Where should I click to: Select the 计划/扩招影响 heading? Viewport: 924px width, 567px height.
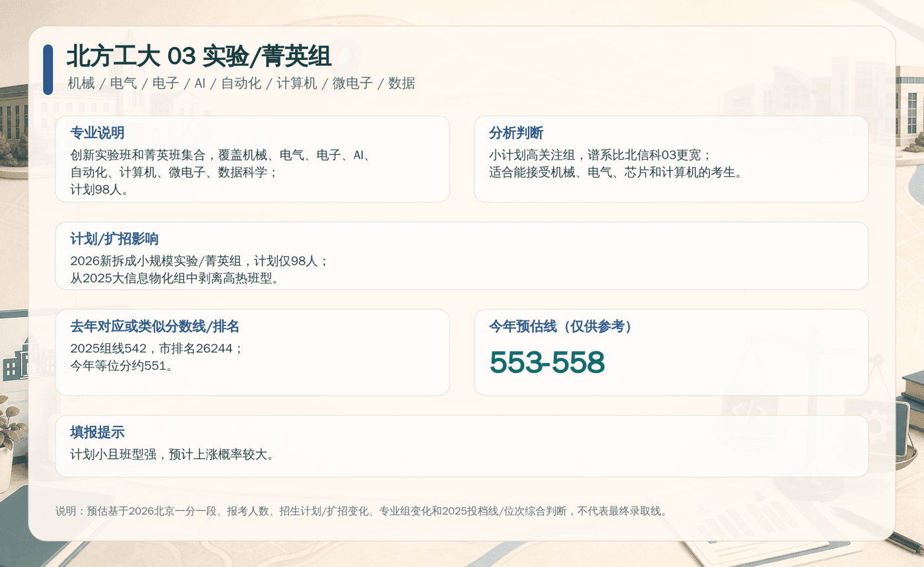coord(114,239)
